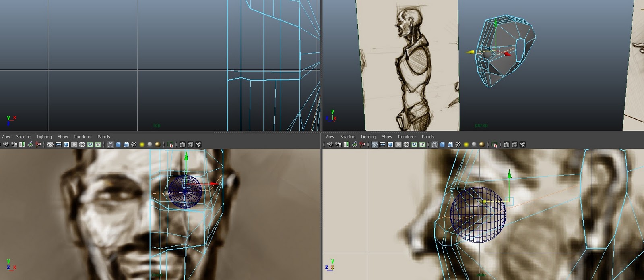This screenshot has height=280, width=644.
Task: Open Shading menu in front view panel
Action: pyautogui.click(x=23, y=137)
